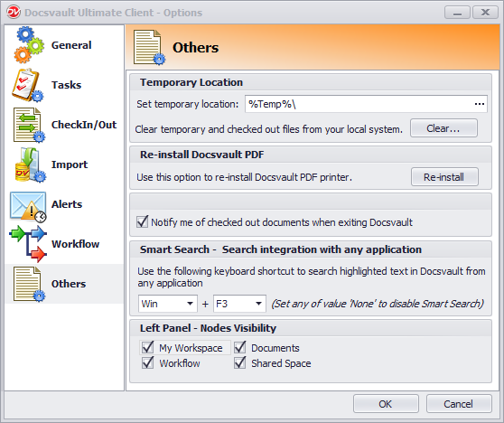Click the 'Temporary Location' section heading
The image size is (504, 423).
pyautogui.click(x=191, y=82)
